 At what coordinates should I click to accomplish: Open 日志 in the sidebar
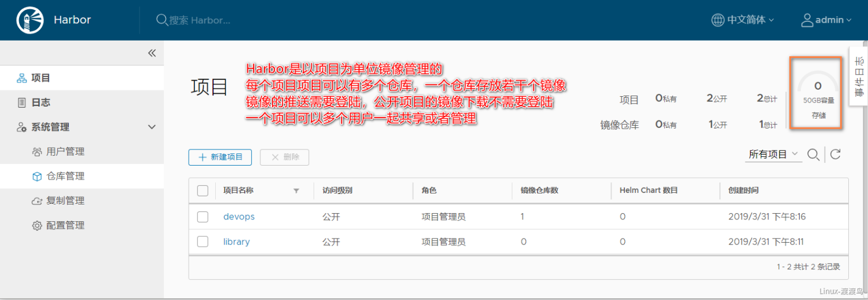41,103
